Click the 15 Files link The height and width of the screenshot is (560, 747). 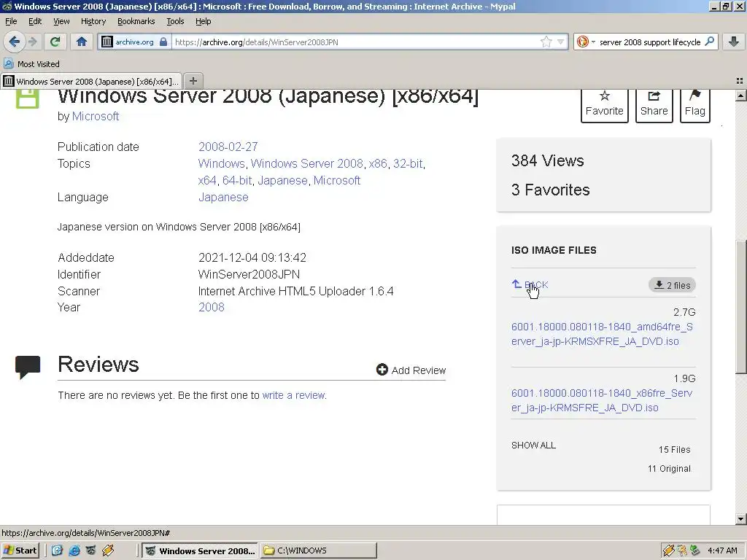click(x=675, y=449)
